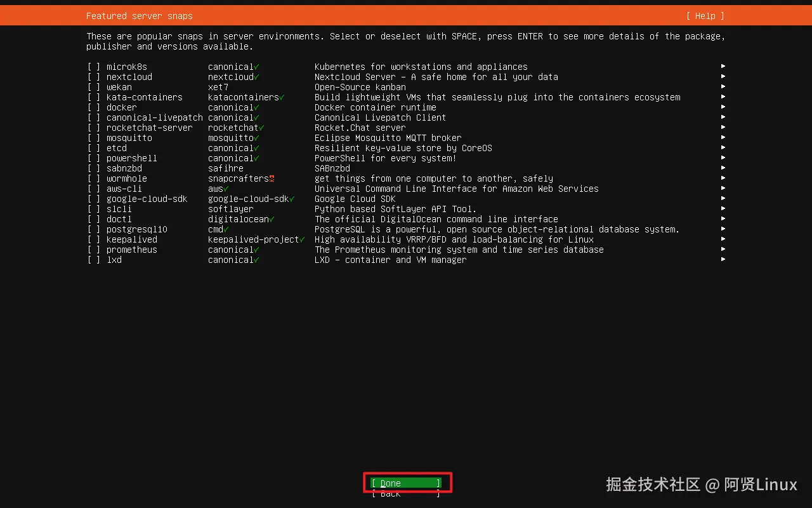Click the softlayer publisher name

pyautogui.click(x=231, y=209)
